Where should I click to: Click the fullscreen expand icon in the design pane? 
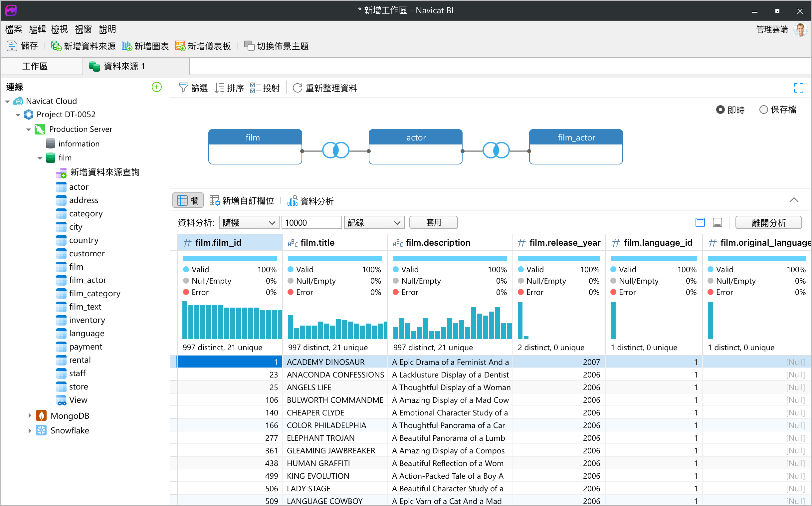(798, 88)
